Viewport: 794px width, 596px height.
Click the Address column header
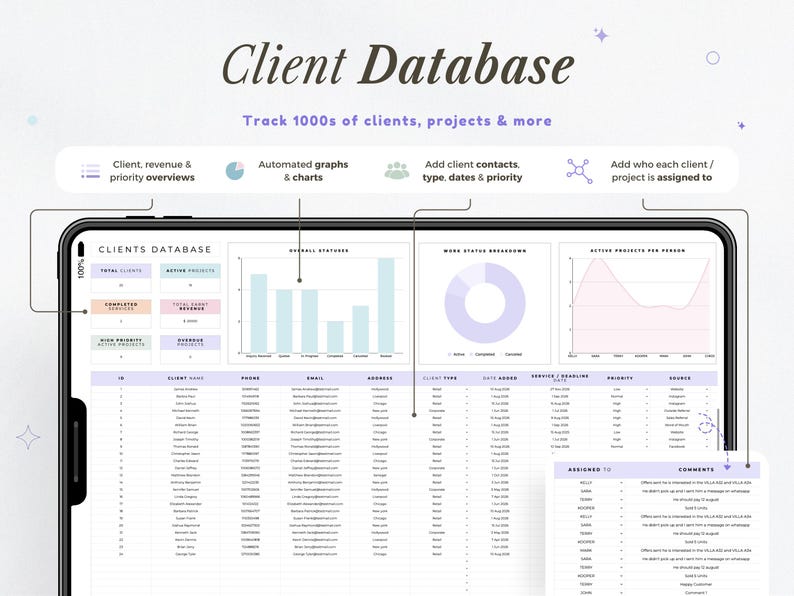[x=380, y=378]
